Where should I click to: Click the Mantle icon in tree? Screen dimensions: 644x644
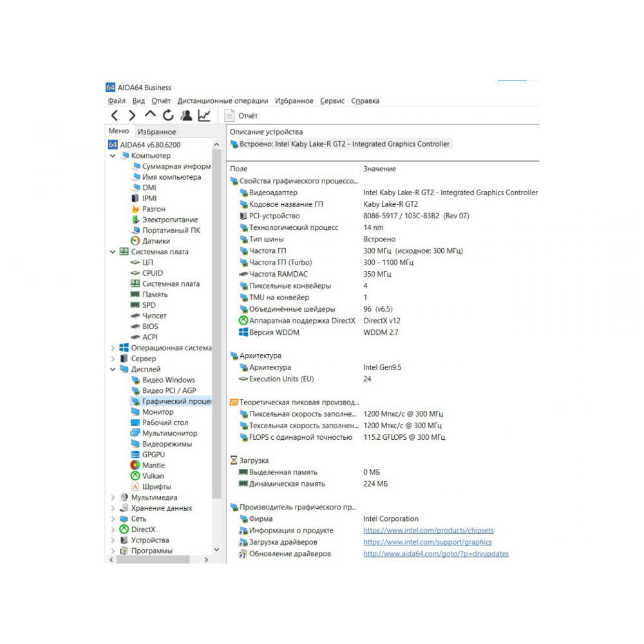click(x=135, y=465)
